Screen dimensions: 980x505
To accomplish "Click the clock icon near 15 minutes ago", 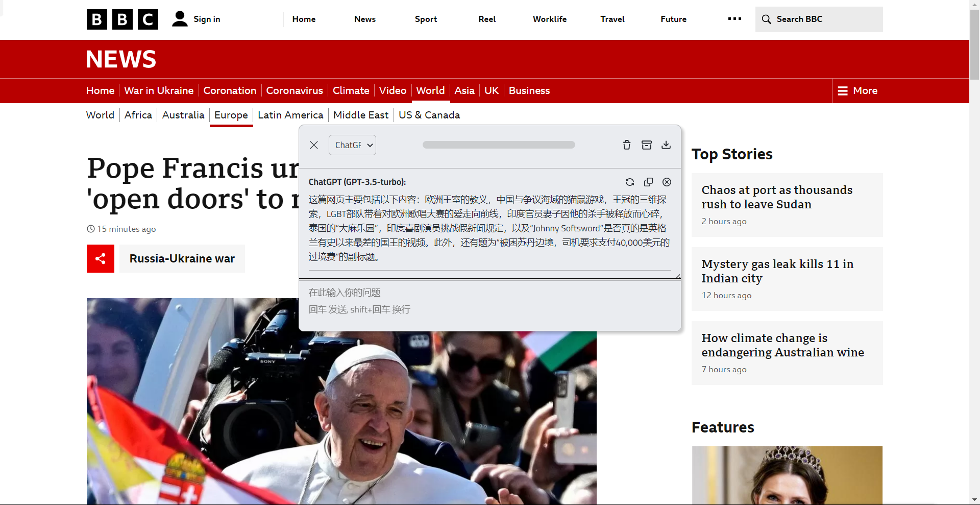I will [x=91, y=229].
